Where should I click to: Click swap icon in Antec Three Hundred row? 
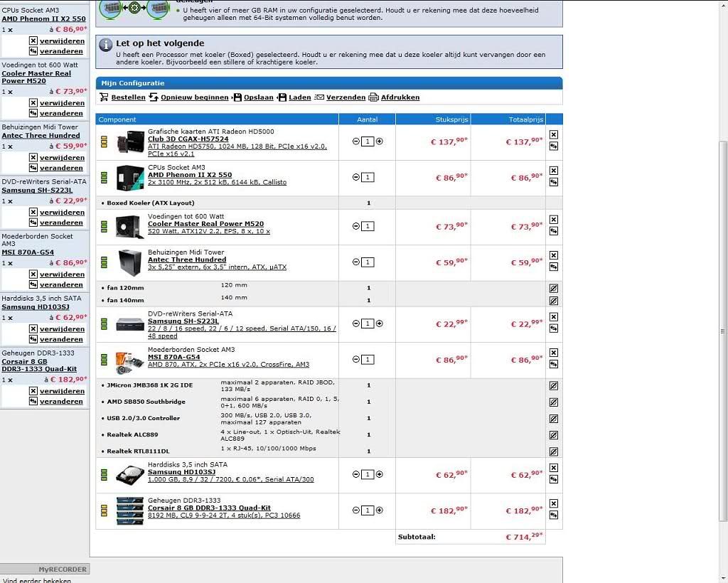click(554, 267)
